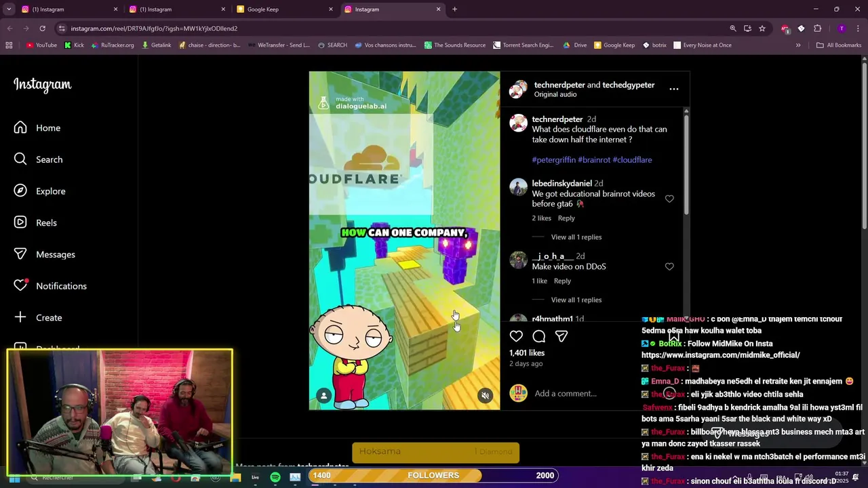Screen dimensions: 868x488
Task: Open the Kick bookmark
Action: [74, 45]
